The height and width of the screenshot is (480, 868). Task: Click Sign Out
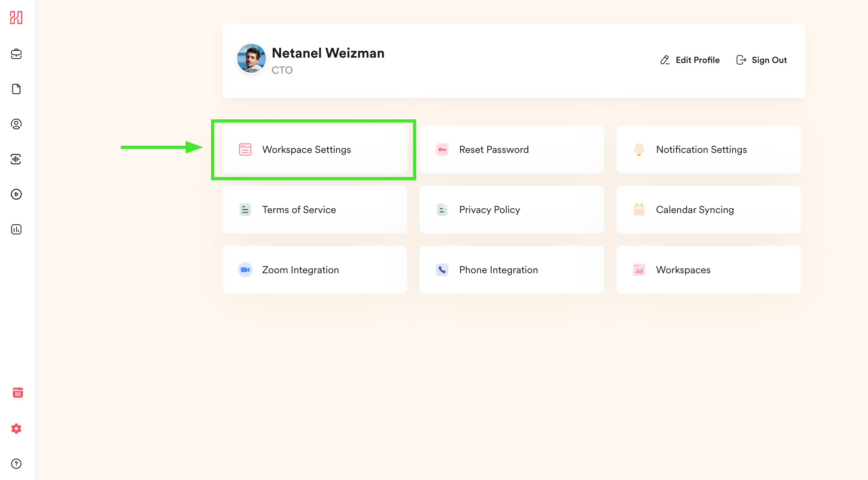click(761, 60)
